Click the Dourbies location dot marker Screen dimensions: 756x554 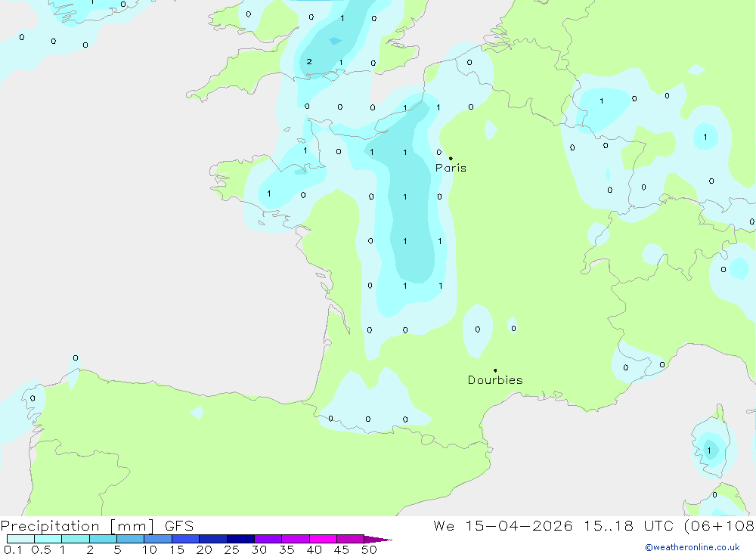(x=495, y=370)
